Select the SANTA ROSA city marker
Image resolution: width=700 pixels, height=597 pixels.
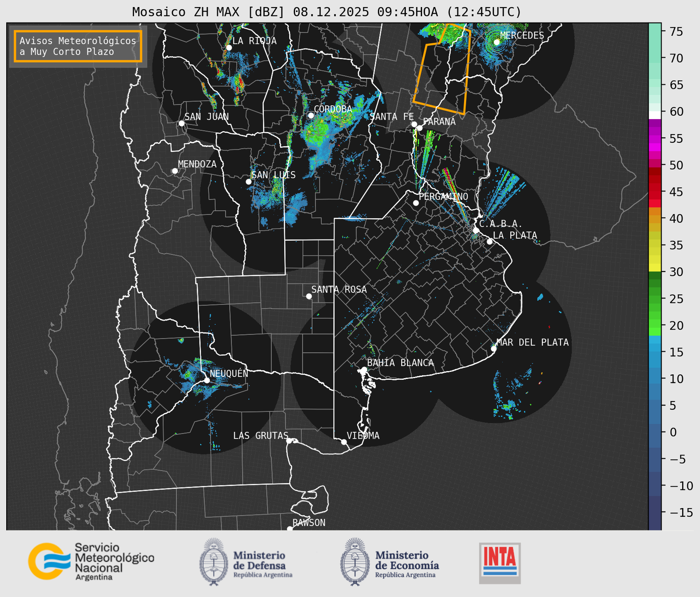(x=309, y=296)
